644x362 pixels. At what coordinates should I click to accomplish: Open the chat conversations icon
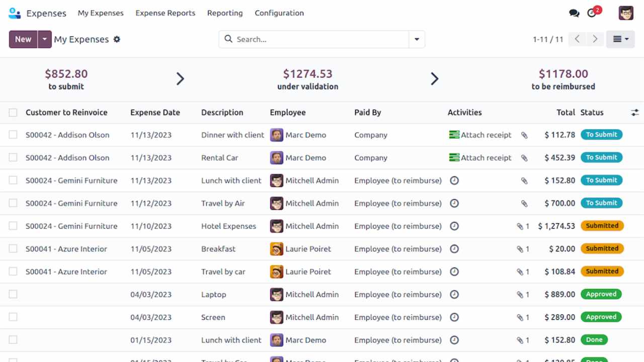click(x=574, y=13)
